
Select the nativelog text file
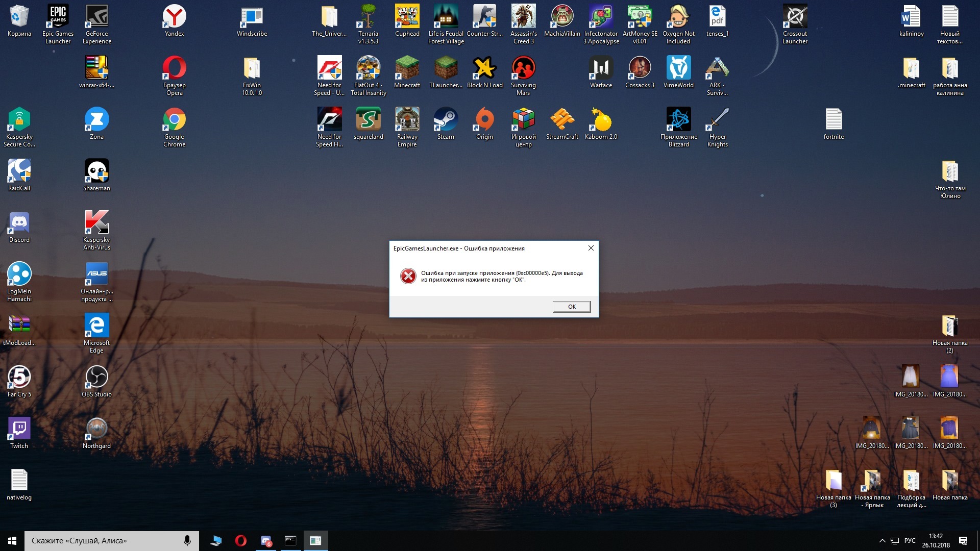coord(19,484)
